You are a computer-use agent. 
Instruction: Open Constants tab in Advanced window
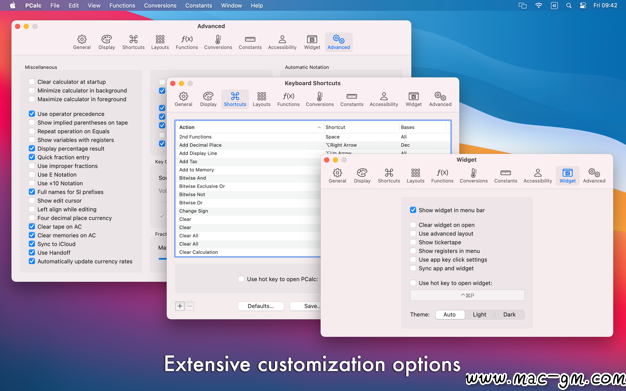pos(250,42)
